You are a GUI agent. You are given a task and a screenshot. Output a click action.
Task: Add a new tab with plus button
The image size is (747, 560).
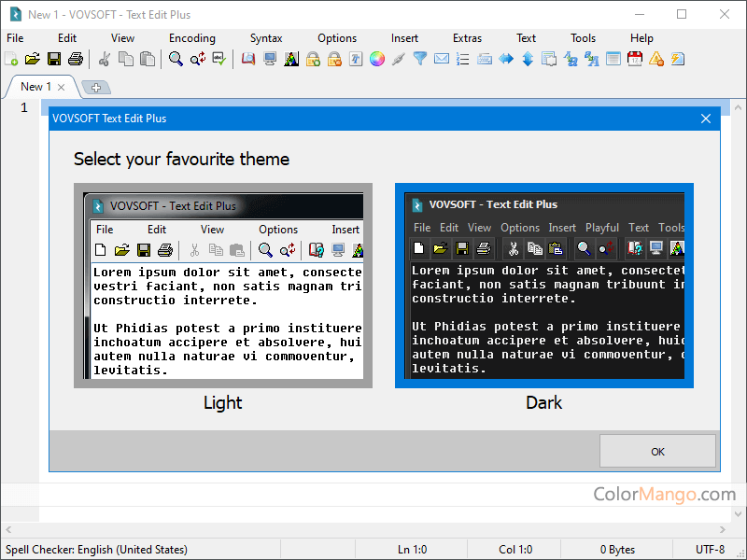tap(96, 87)
